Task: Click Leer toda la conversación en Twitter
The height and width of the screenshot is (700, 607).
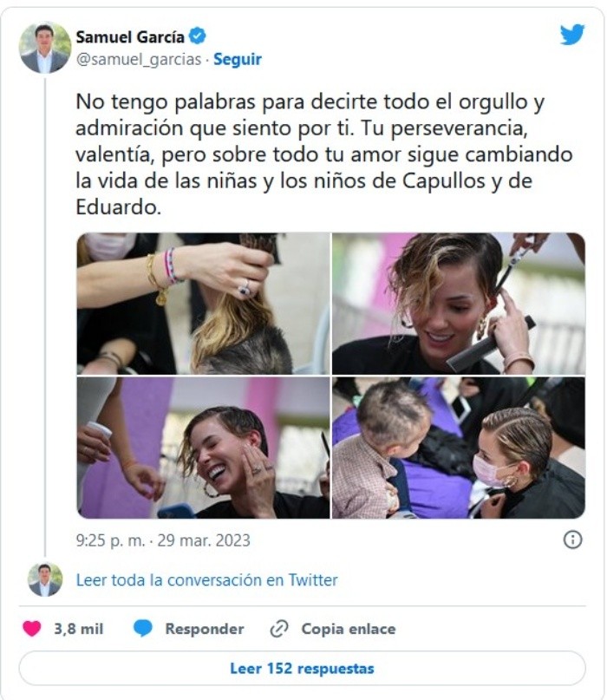Action: (x=206, y=580)
